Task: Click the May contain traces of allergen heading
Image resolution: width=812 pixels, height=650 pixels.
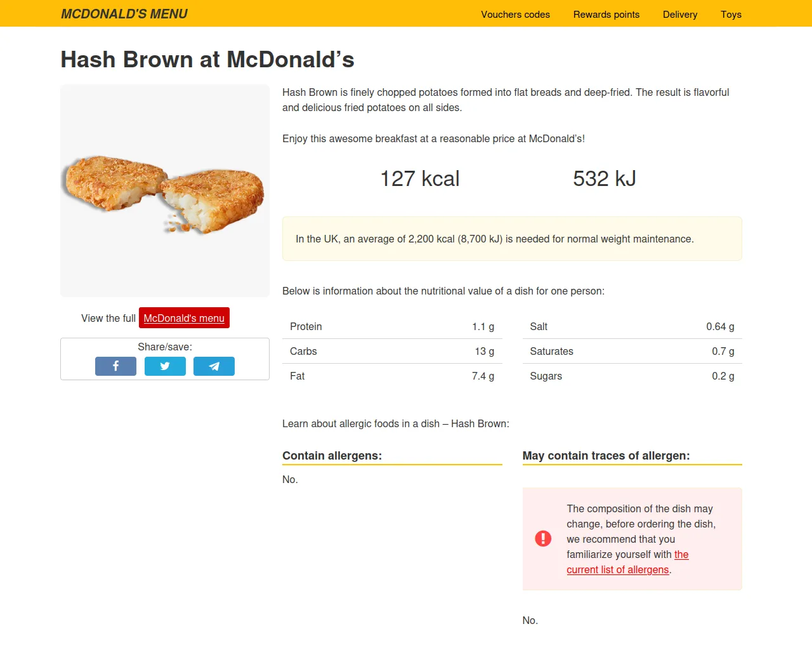Action: [606, 456]
